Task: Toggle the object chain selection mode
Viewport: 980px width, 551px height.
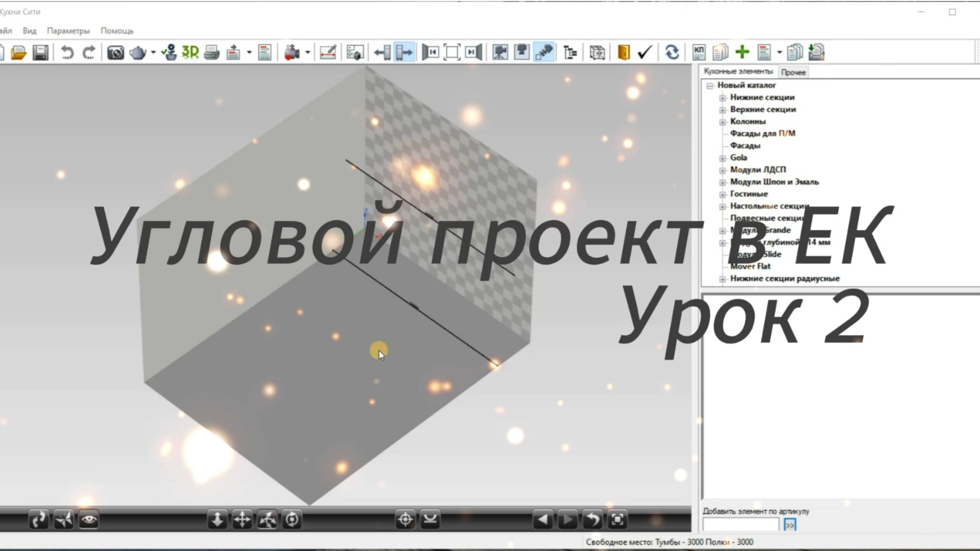Action: pyautogui.click(x=544, y=52)
